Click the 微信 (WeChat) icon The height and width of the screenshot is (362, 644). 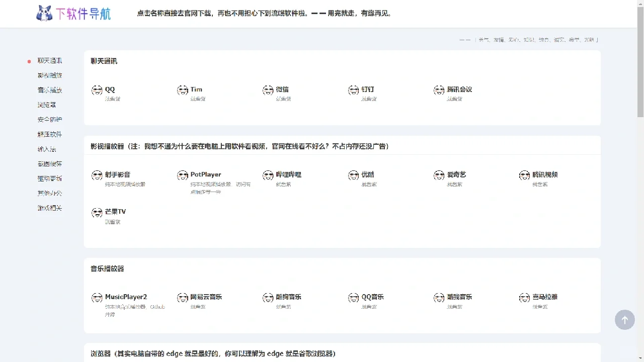pos(268,90)
